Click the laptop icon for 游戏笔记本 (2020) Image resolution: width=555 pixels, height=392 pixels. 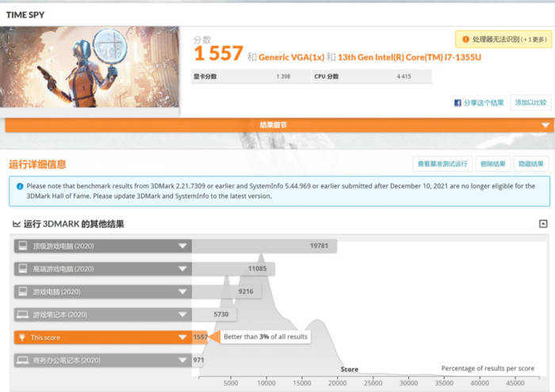tap(23, 314)
